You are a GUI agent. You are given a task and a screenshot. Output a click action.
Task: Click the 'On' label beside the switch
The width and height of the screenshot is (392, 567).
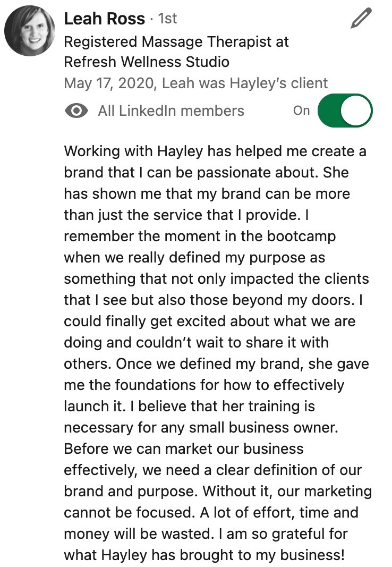pyautogui.click(x=301, y=111)
